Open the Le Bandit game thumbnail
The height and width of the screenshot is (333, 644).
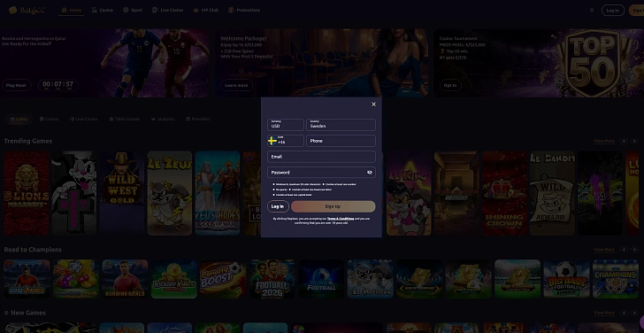(x=552, y=193)
